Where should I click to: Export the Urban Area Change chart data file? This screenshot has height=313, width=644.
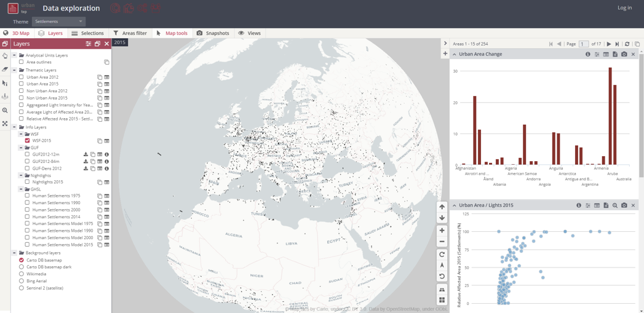[615, 54]
